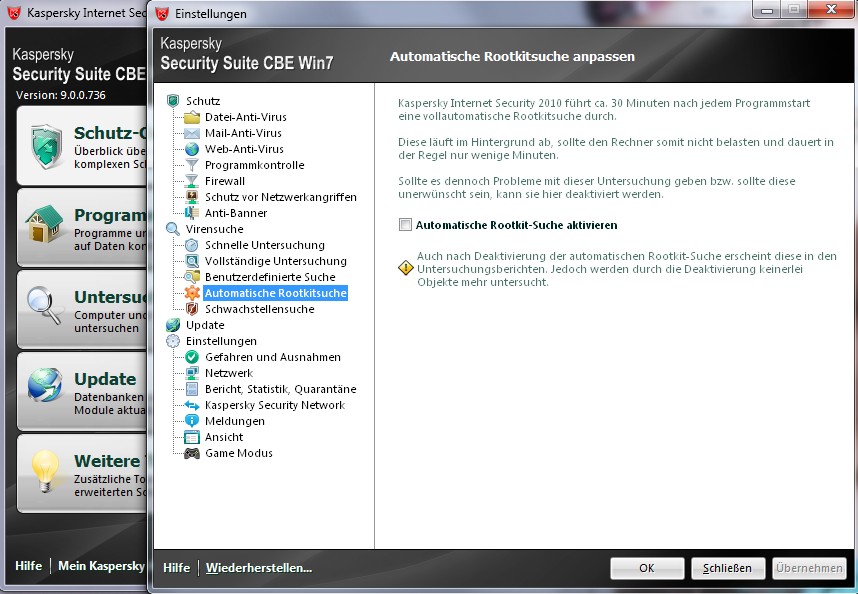Open Untersuchung tab in main window
Screen dimensions: 858x594
point(82,310)
